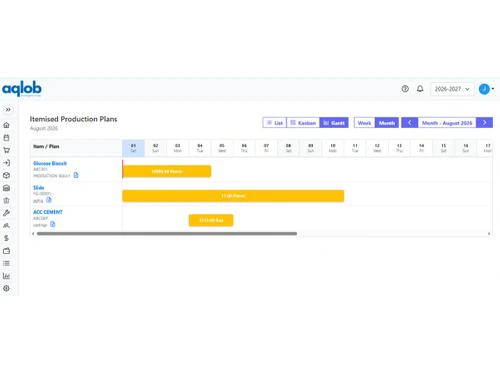This screenshot has width=500, height=375.
Task: Open the Slide item link
Action: click(39, 188)
